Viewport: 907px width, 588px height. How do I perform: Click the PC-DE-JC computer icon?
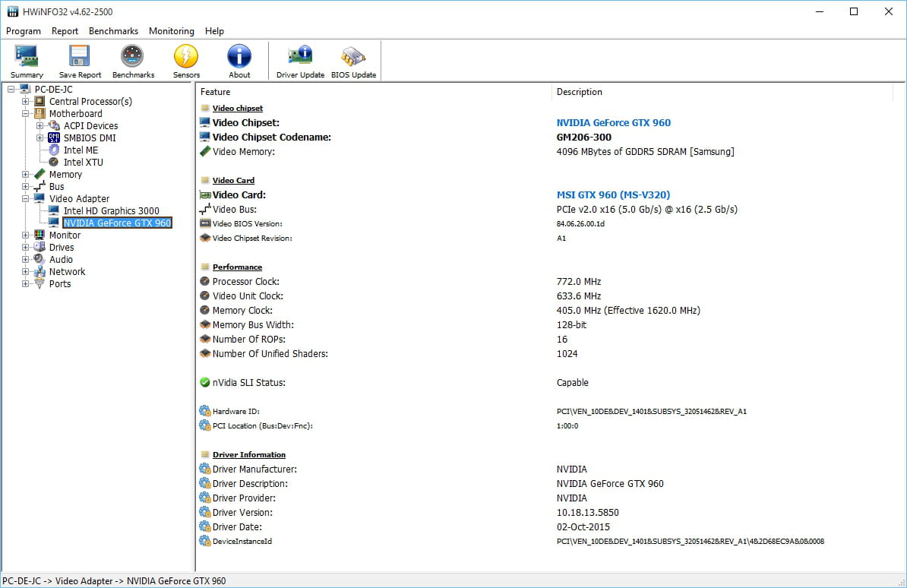(25, 89)
